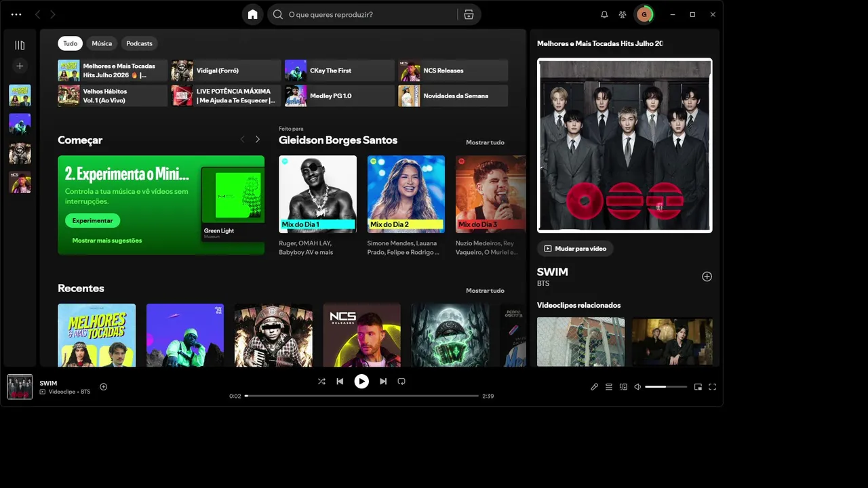Open the Mix do Dia 1 card
Viewport: 868px width, 488px height.
[317, 206]
